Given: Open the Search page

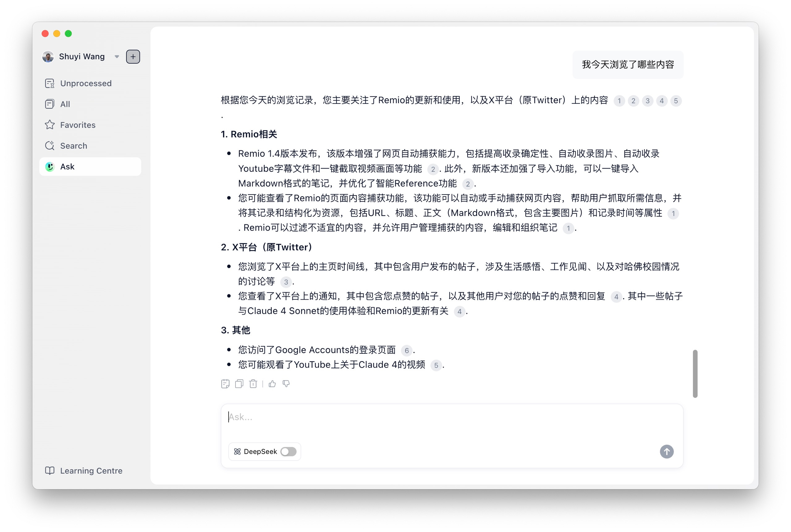Looking at the screenshot, I should coord(74,146).
